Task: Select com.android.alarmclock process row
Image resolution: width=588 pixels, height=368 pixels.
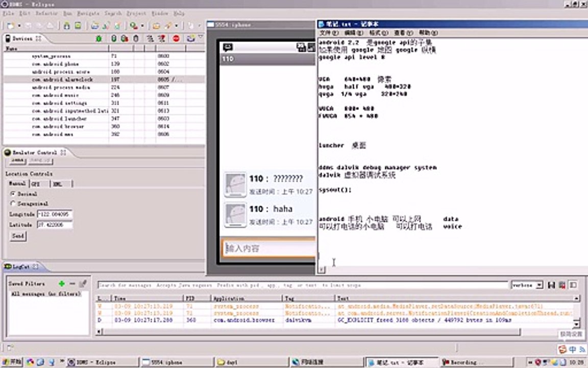Action: click(x=104, y=79)
